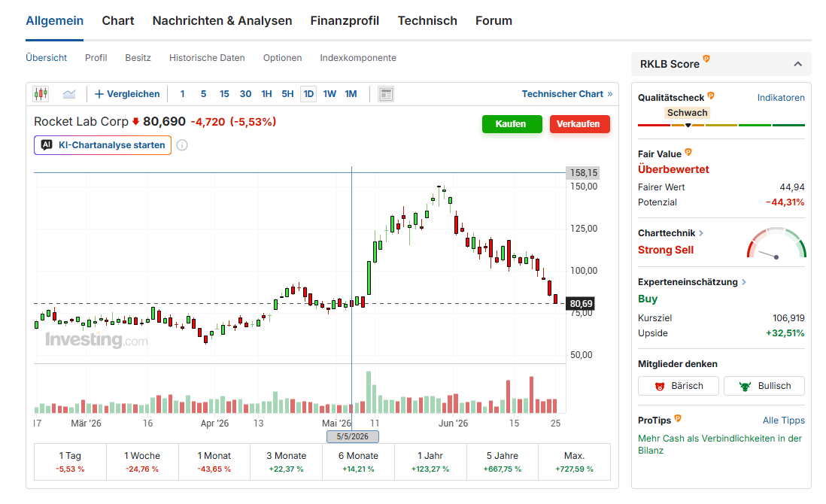The height and width of the screenshot is (504, 826).
Task: Go to Übersicht sub-tab
Action: coord(47,58)
